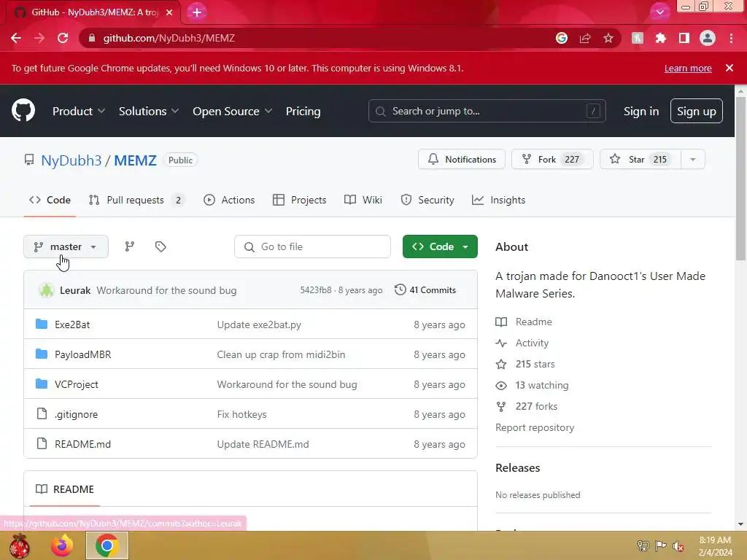Click the GitHub Octocat logo

tap(23, 111)
